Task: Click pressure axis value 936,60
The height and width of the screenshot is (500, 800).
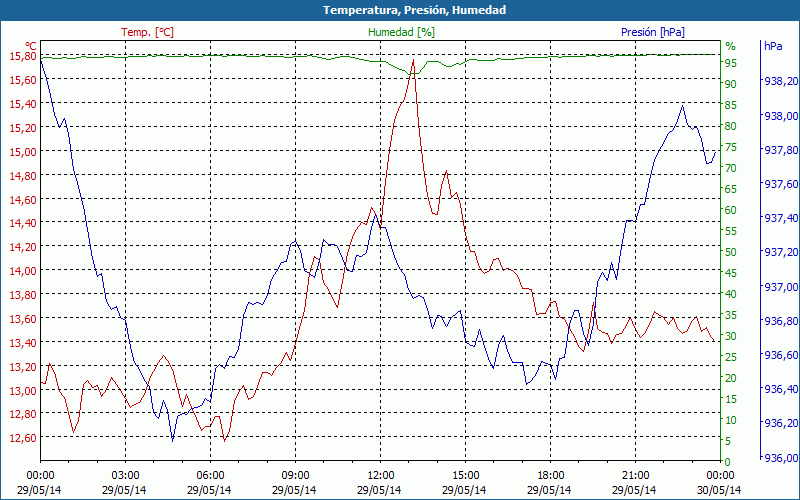Action: [781, 355]
